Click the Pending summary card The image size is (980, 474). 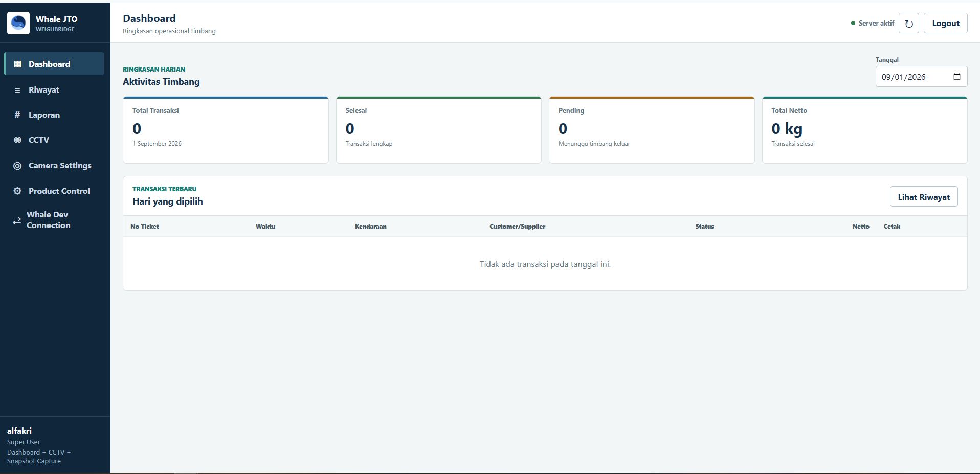click(652, 130)
